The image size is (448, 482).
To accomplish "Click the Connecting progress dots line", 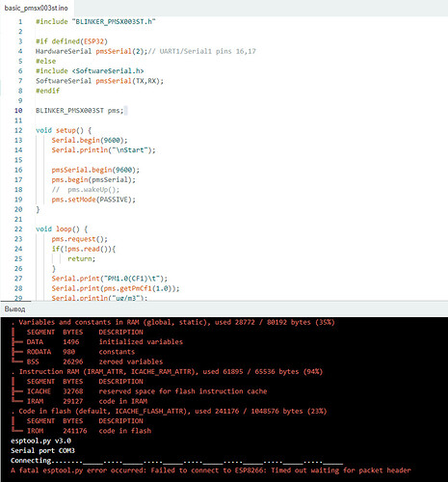I will (x=177, y=461).
